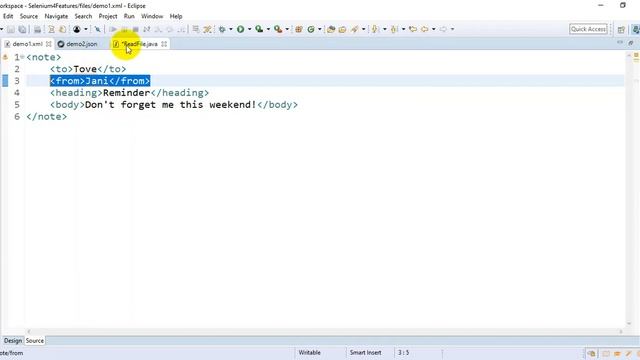This screenshot has width=640, height=360.
Task: Click the '3 : 5' cursor position status
Action: pos(403,353)
